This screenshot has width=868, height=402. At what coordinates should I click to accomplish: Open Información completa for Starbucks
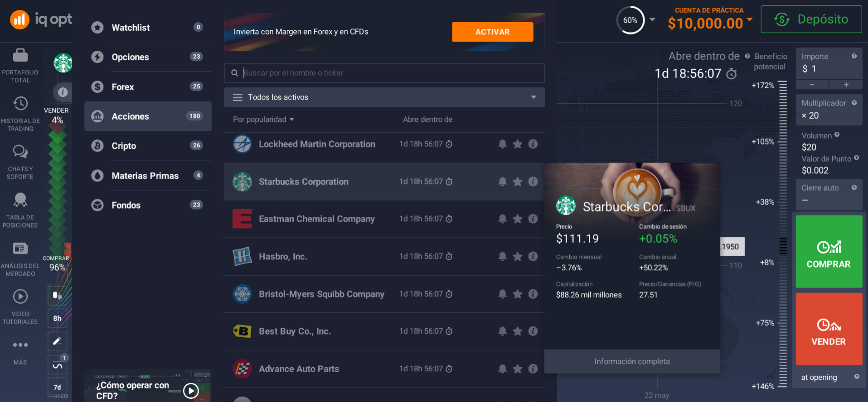click(x=632, y=361)
